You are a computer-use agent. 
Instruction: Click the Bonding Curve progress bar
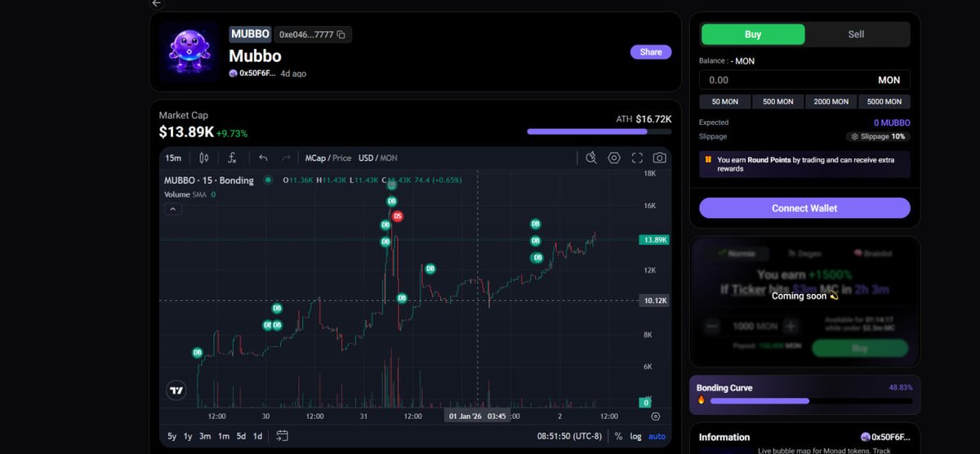812,401
